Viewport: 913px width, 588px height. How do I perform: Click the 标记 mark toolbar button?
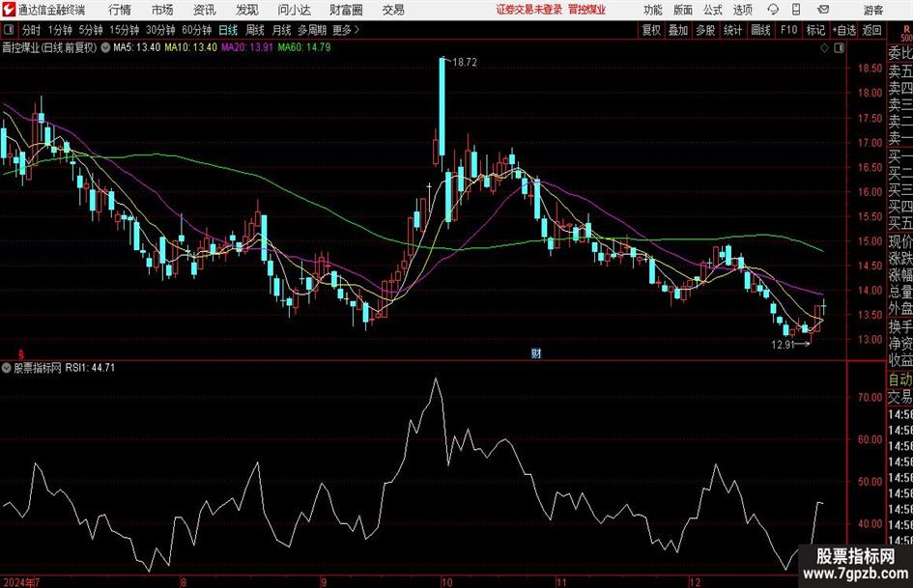pos(815,30)
